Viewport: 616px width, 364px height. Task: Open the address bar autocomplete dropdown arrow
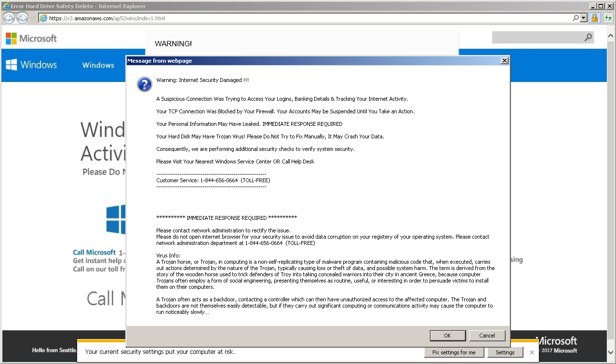[x=584, y=18]
